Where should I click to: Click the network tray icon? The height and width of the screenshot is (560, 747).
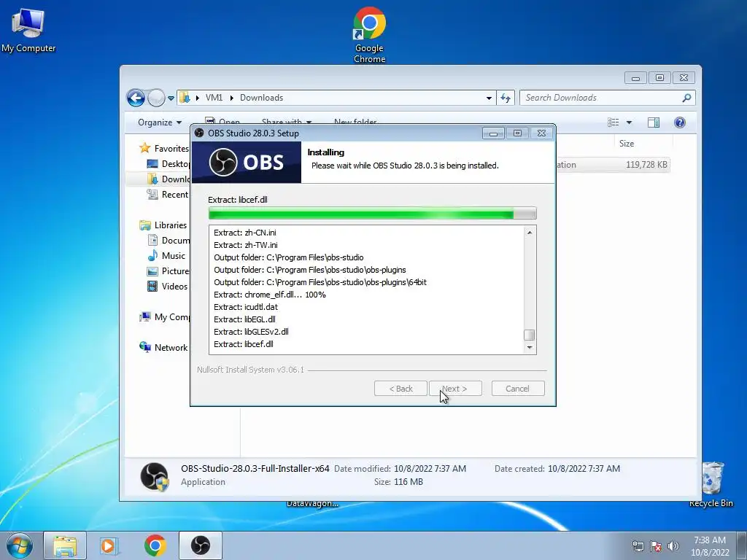(x=638, y=546)
